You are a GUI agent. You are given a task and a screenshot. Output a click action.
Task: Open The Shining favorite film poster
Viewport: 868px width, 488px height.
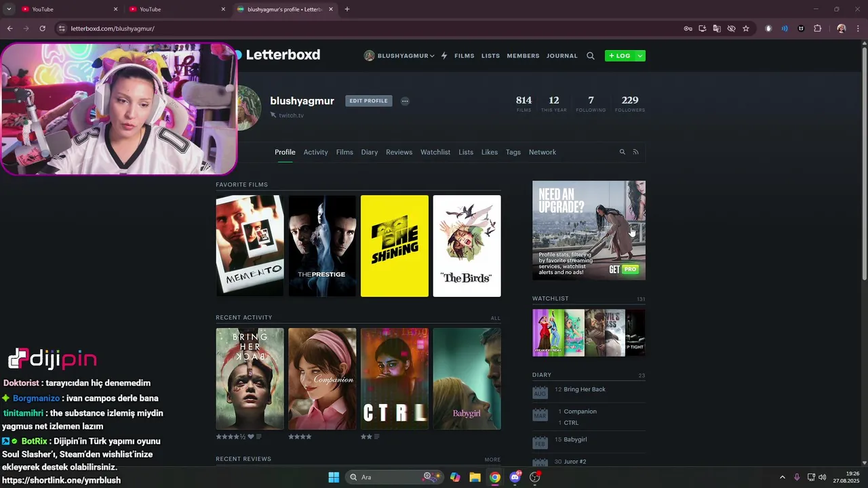[395, 246]
